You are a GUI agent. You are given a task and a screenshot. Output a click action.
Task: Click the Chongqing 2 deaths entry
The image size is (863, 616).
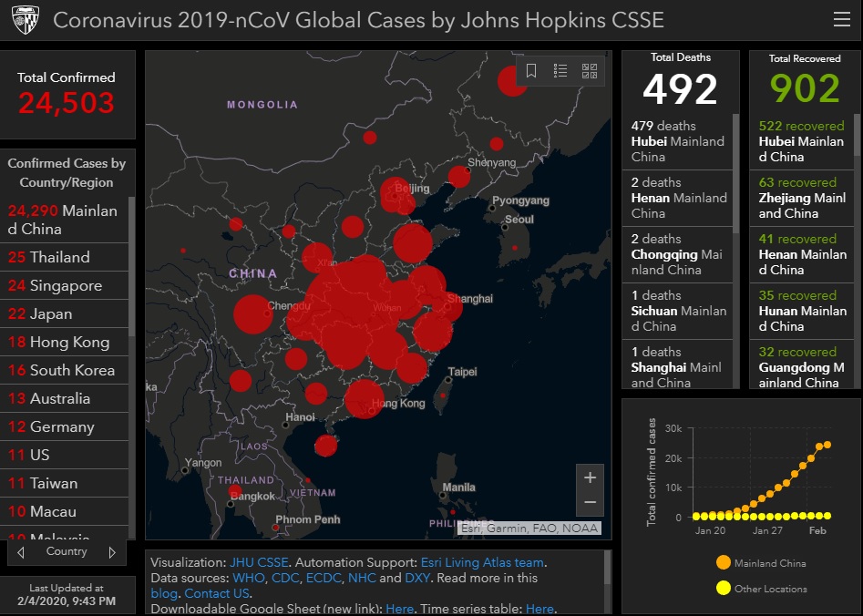677,255
